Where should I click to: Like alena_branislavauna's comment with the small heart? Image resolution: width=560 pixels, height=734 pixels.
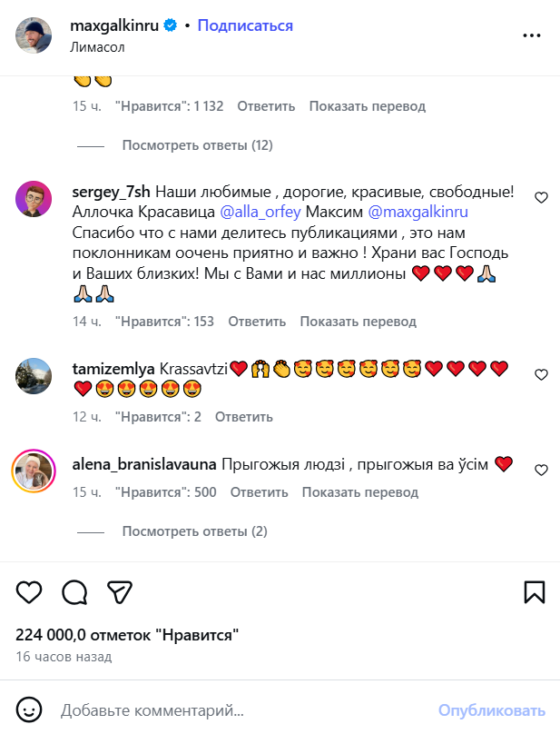click(541, 470)
